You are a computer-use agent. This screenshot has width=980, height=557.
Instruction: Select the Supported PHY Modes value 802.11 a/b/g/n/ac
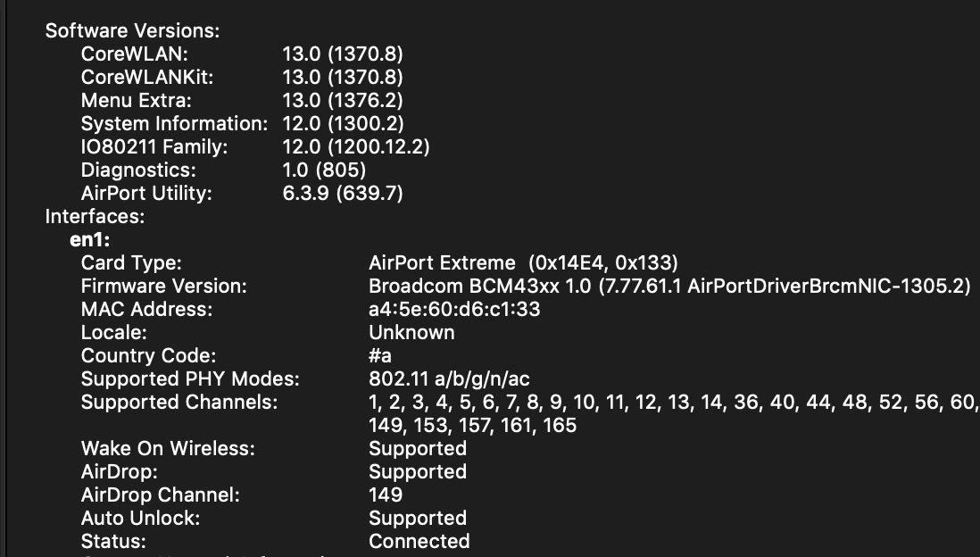pyautogui.click(x=449, y=378)
